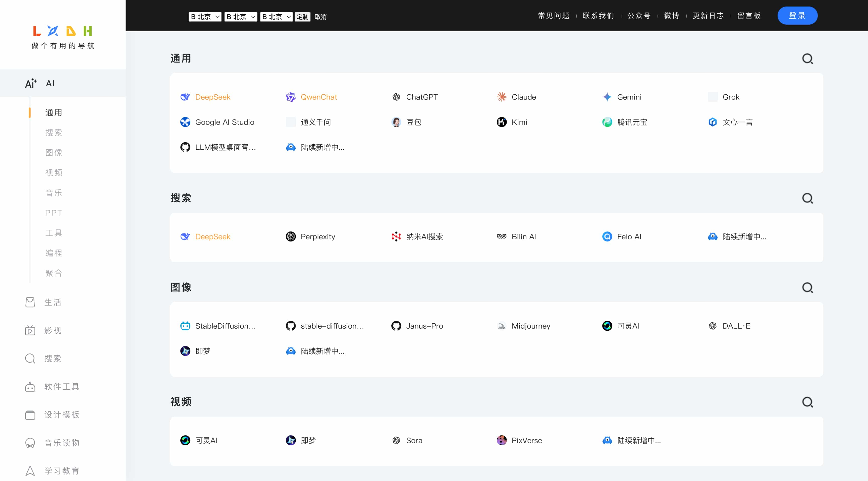Click the search icon beside 视频 heading
The image size is (868, 481).
click(807, 402)
